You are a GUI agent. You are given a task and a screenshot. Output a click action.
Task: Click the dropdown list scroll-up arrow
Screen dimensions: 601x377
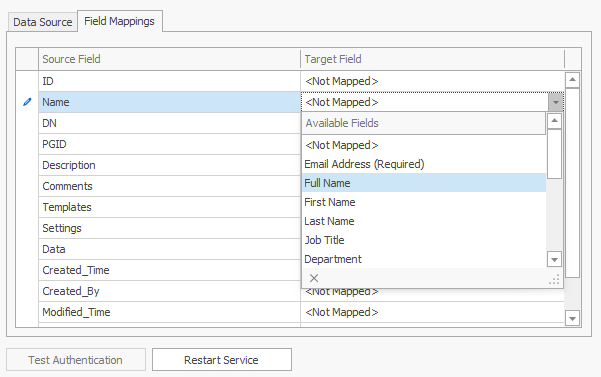[x=554, y=121]
